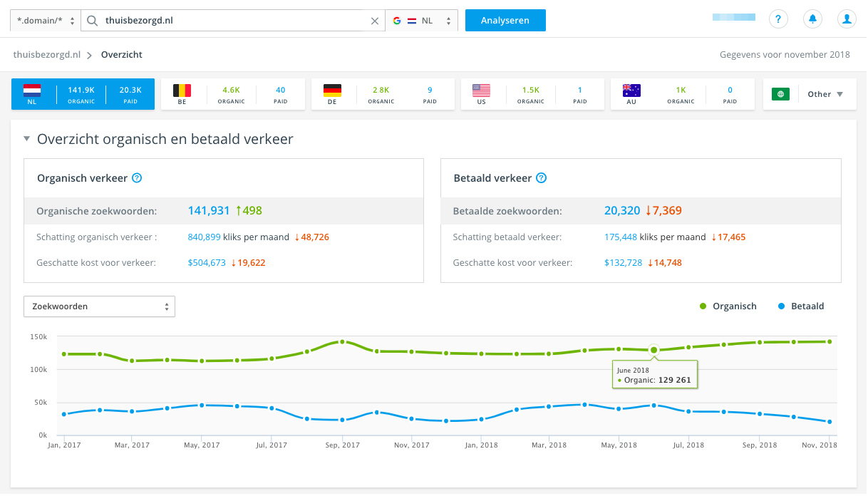
Task: Toggle Organisch series in chart legend
Action: 728,306
